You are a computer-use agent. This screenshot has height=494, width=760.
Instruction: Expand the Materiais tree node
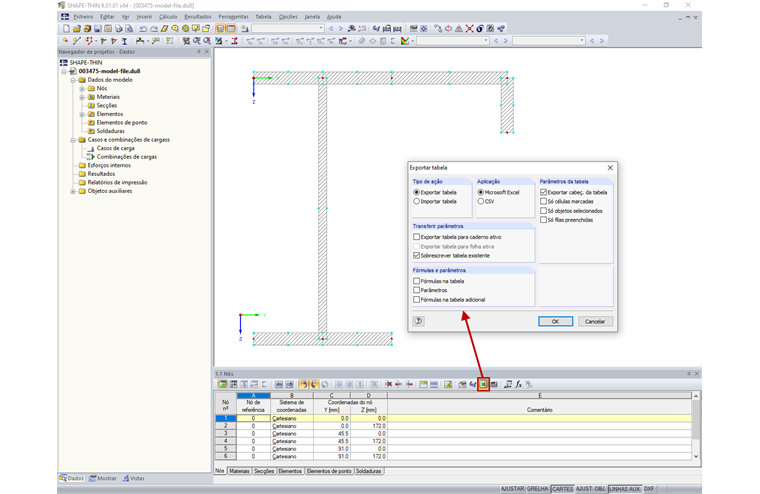pyautogui.click(x=82, y=97)
